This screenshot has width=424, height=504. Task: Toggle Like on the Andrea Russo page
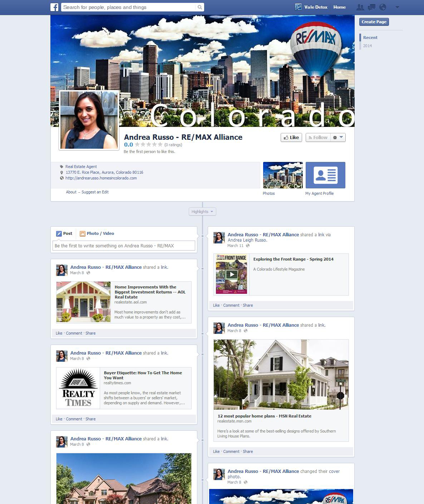(291, 138)
